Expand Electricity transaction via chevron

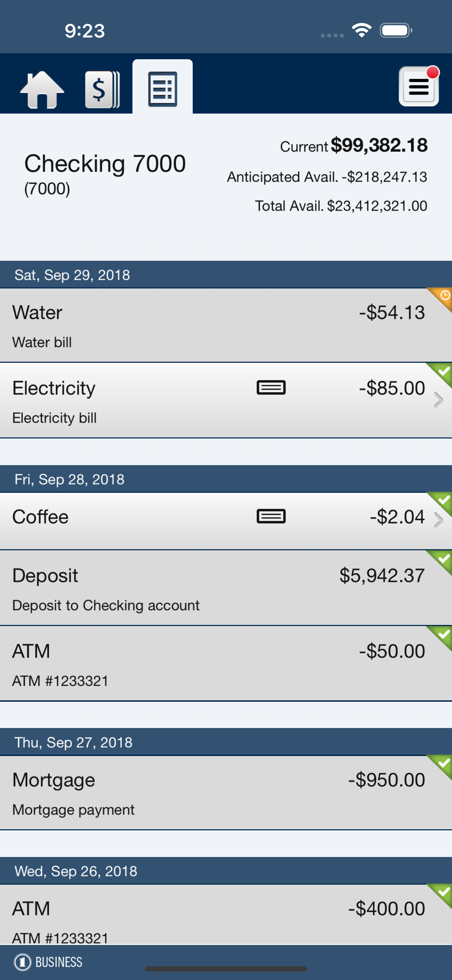439,401
